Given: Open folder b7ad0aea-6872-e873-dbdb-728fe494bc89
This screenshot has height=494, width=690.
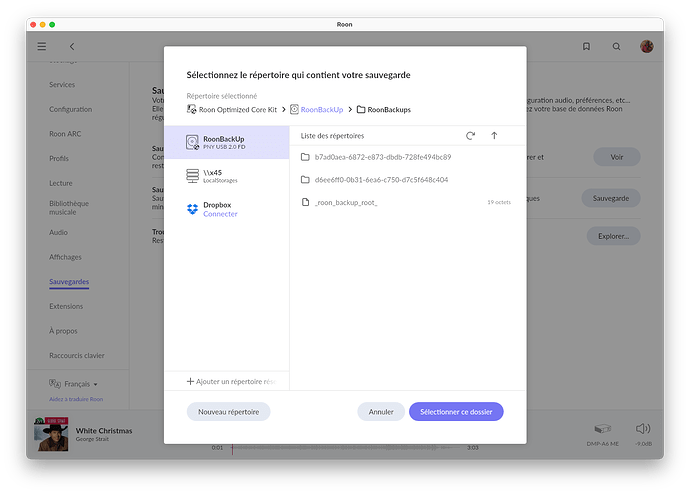Looking at the screenshot, I should (x=406, y=157).
